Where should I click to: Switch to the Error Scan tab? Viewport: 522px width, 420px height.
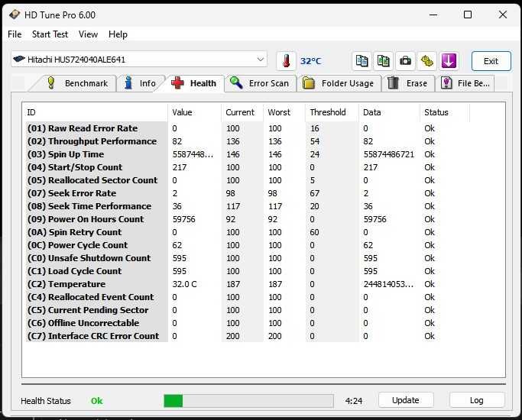(x=260, y=83)
